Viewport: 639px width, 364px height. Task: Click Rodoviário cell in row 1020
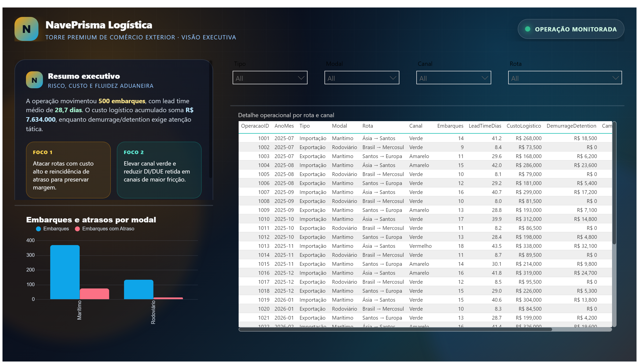[x=344, y=309]
